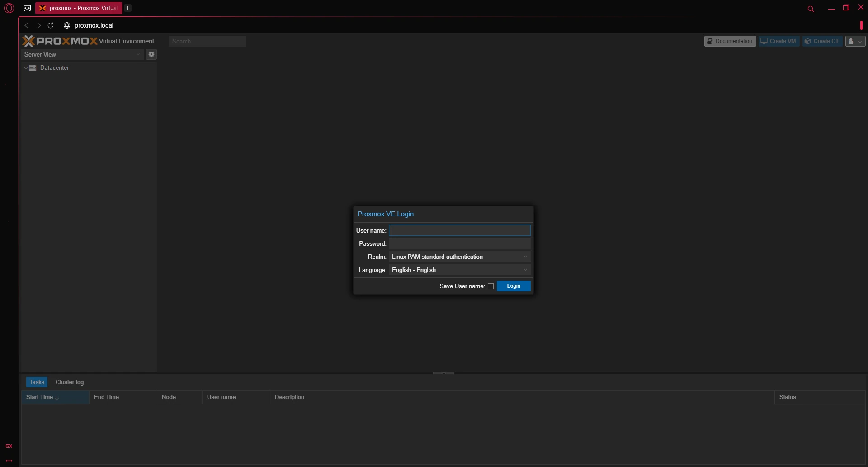
Task: Select the Tasks tab
Action: click(x=37, y=382)
